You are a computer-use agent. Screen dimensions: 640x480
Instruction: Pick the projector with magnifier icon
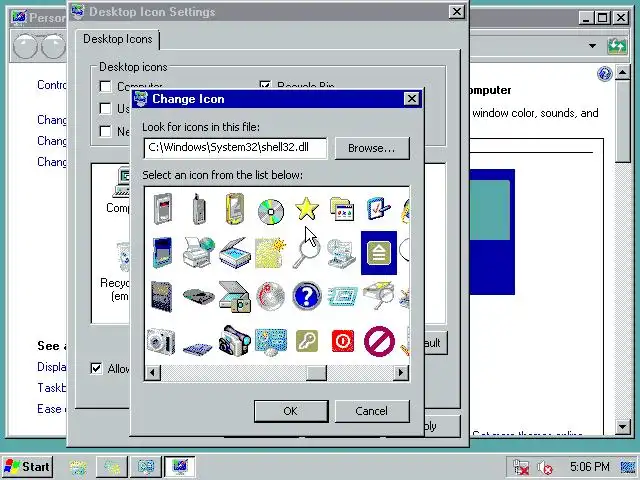click(378, 296)
